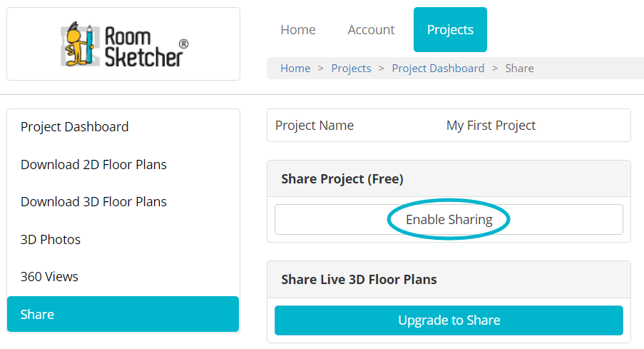The height and width of the screenshot is (349, 644).
Task: Open Project Dashboard from the breadcrumb
Action: coord(438,69)
